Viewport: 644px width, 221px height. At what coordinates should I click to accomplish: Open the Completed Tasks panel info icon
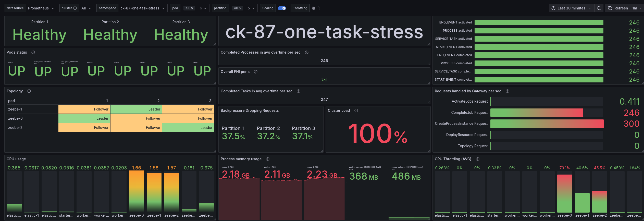[x=299, y=91]
